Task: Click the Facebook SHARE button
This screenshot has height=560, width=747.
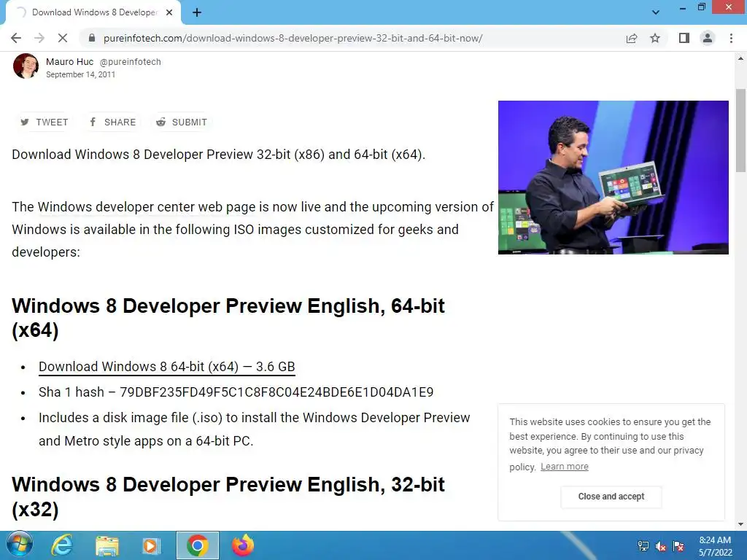Action: 113,122
